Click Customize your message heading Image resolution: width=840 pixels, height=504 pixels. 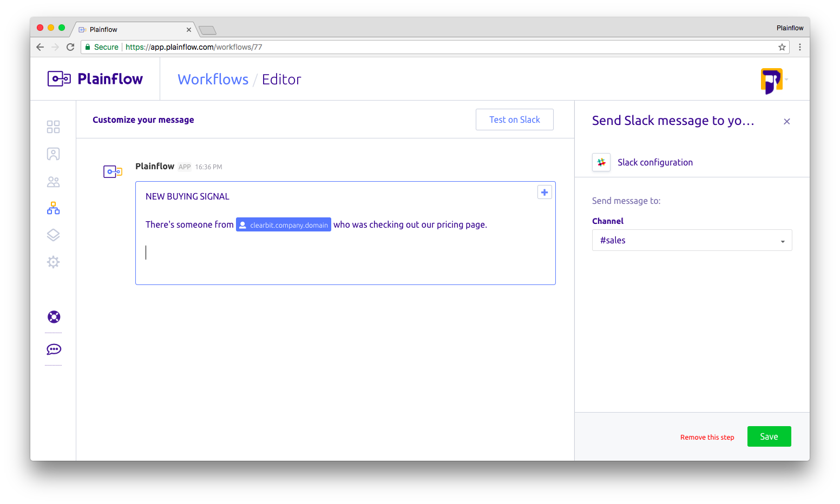point(143,120)
